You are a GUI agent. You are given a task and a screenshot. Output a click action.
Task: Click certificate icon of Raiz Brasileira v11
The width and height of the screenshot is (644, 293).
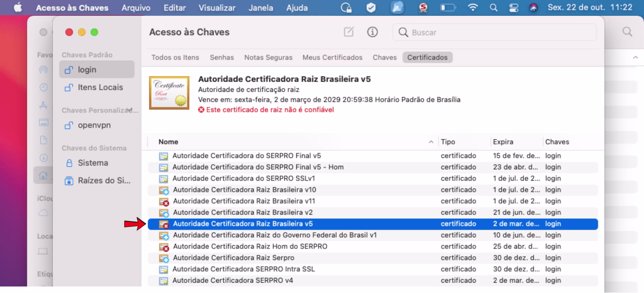164,202
